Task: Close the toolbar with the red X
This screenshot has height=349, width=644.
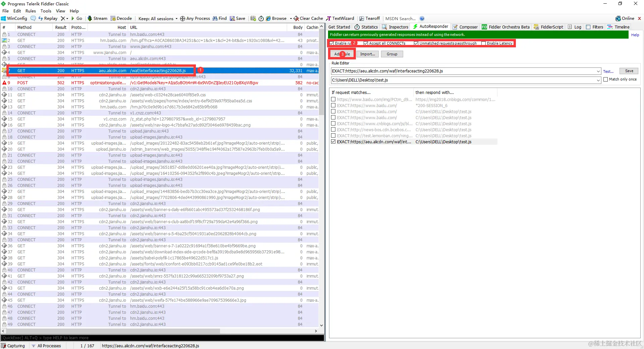Action: click(639, 18)
